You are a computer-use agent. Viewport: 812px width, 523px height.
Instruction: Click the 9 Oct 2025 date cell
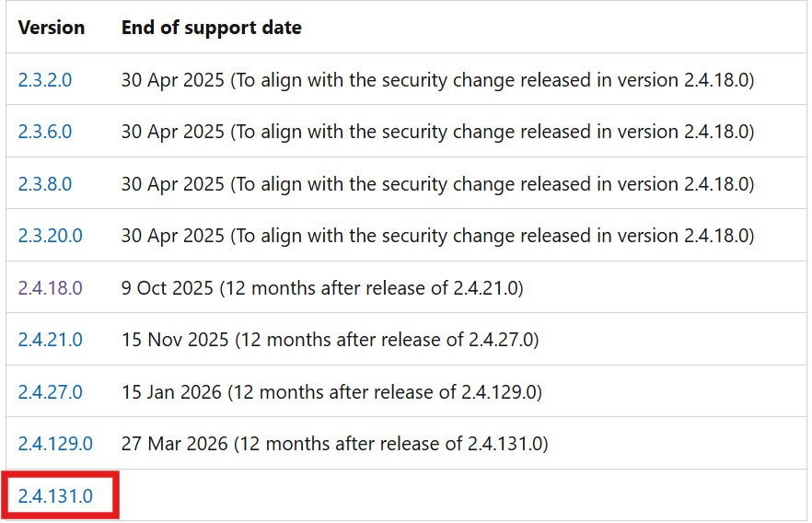322,288
